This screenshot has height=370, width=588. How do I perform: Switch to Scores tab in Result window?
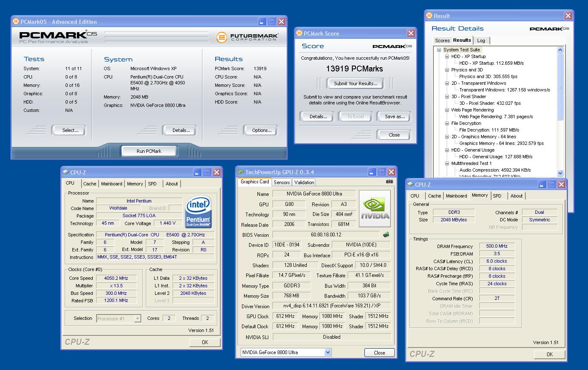coord(442,41)
